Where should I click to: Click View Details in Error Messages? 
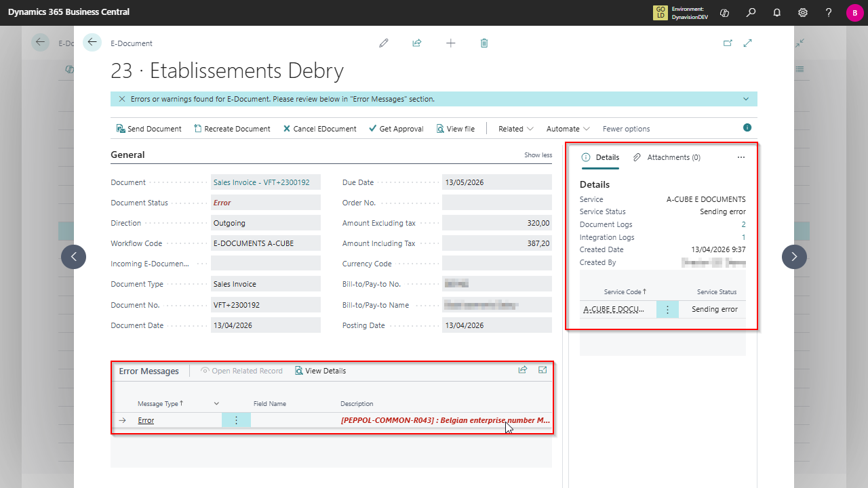pyautogui.click(x=320, y=371)
